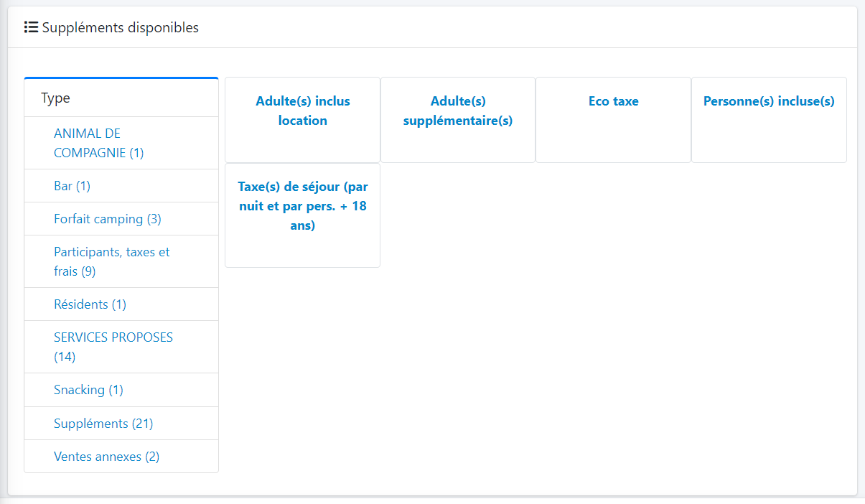Click the Type header in filter list
The image size is (865, 504).
[x=56, y=98]
